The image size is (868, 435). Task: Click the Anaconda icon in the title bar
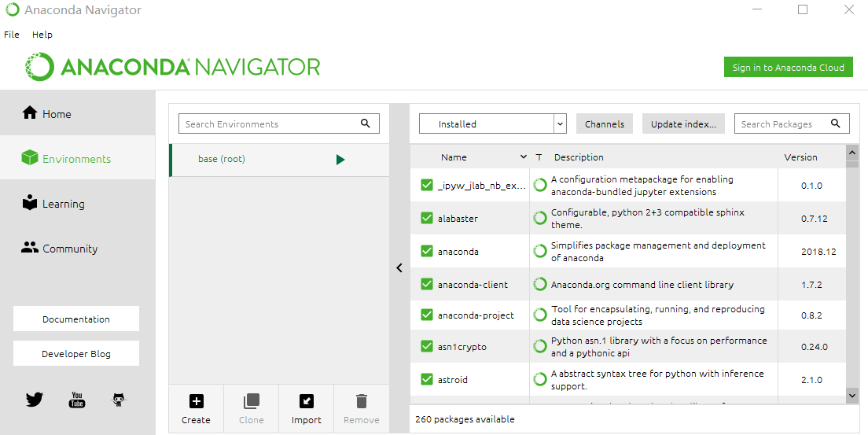tap(12, 9)
